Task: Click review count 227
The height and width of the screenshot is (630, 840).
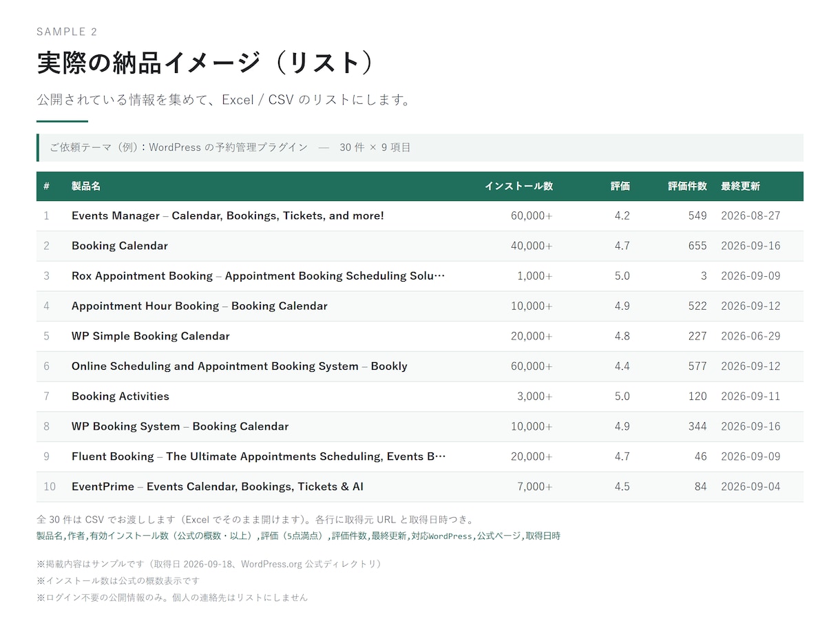Action: point(697,336)
